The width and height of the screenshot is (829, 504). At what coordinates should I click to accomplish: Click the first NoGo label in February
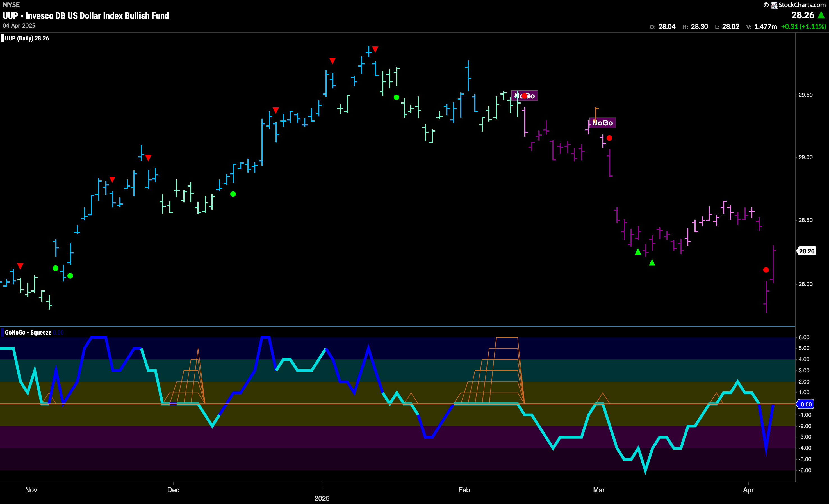[525, 96]
